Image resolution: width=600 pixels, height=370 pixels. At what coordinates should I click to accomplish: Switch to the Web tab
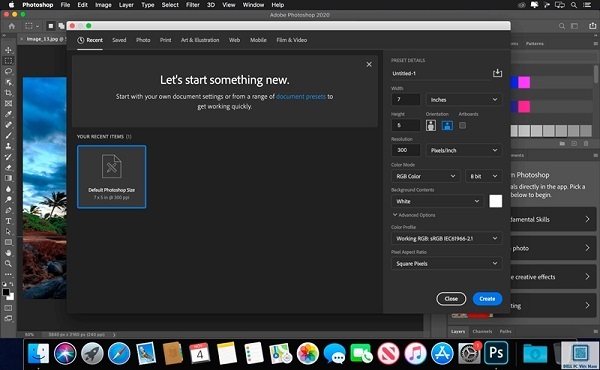[x=234, y=40]
